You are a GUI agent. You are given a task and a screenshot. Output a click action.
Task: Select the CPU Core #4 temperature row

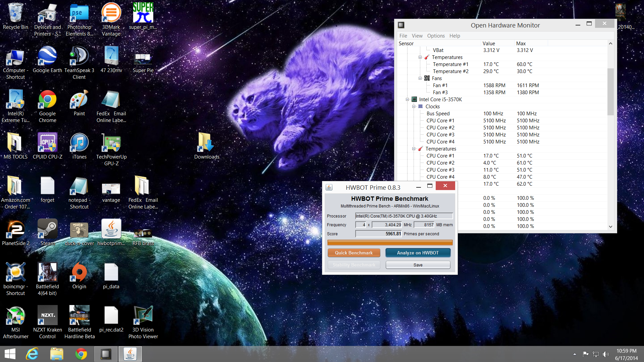pyautogui.click(x=502, y=177)
